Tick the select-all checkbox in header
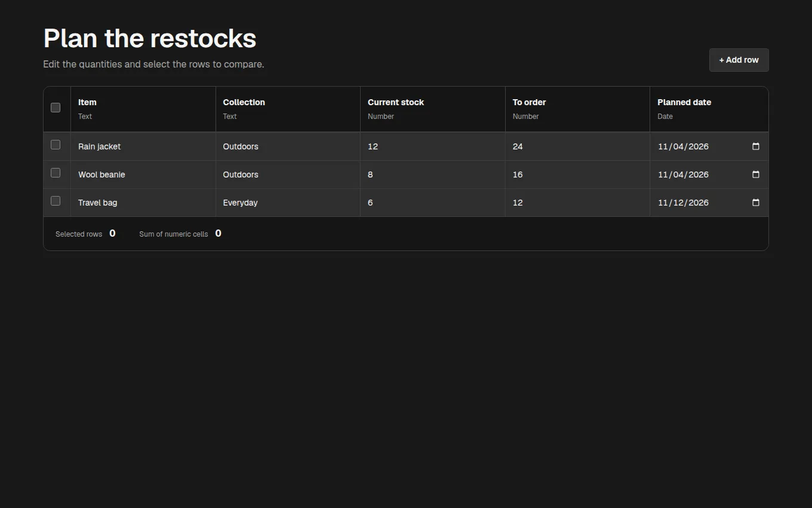The height and width of the screenshot is (508, 812). point(56,108)
